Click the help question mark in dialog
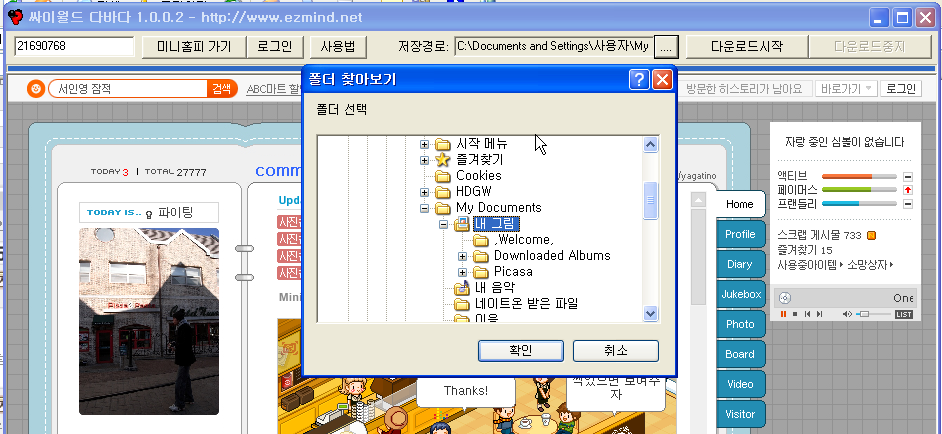Screen dimensions: 942x434 [x=639, y=79]
